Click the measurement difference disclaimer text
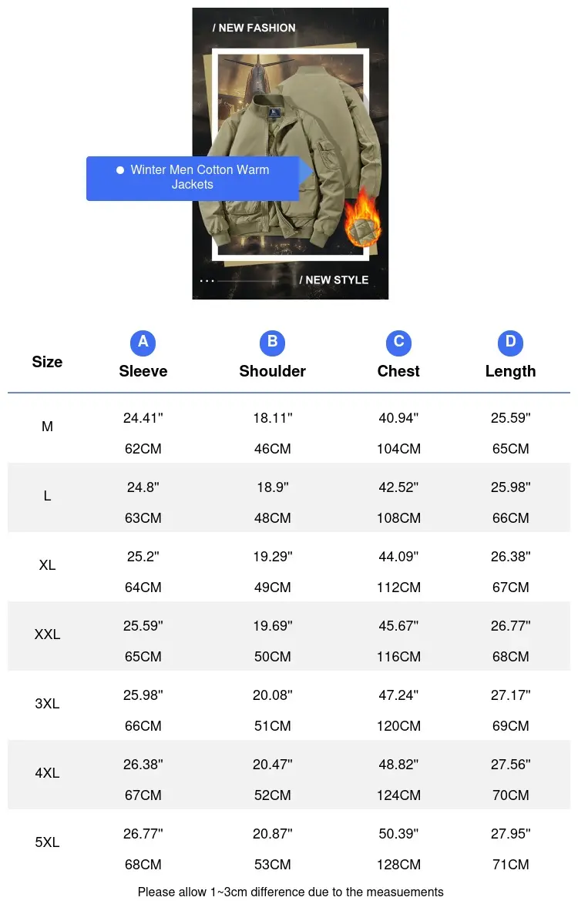 [x=291, y=892]
